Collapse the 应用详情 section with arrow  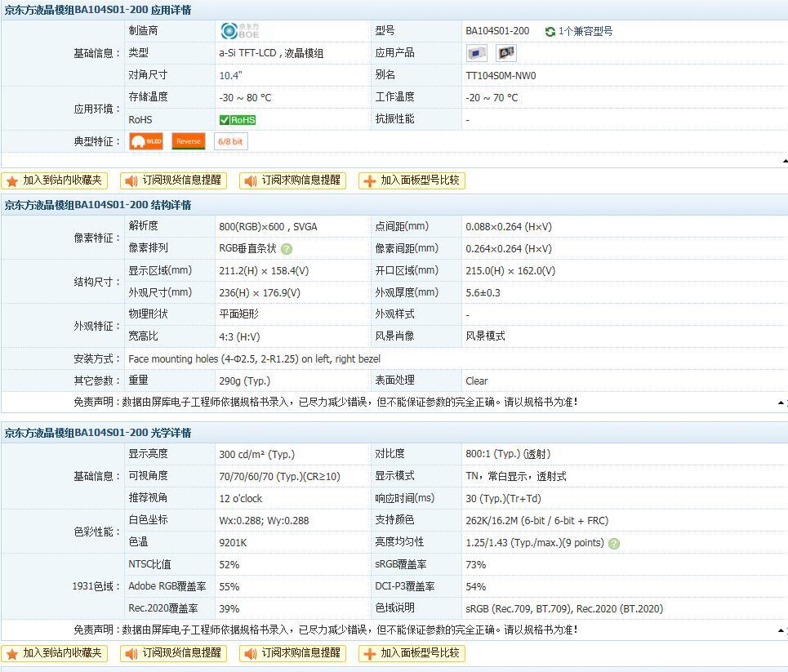click(x=784, y=162)
